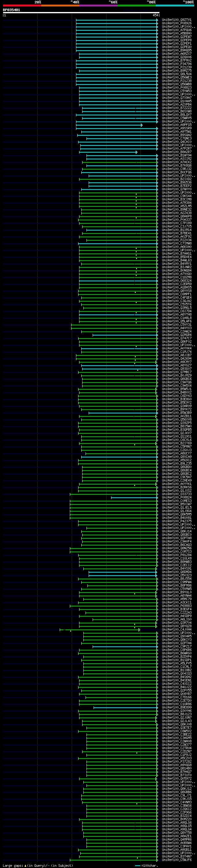Click the white query sequence bar
This screenshot has width=197, height=868.
tap(81, 13)
